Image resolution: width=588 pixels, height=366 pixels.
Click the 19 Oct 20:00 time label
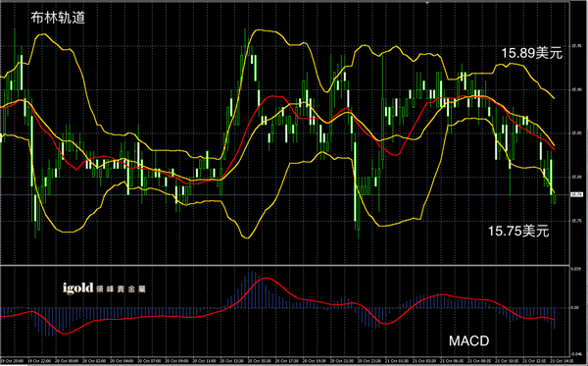pos(12,361)
